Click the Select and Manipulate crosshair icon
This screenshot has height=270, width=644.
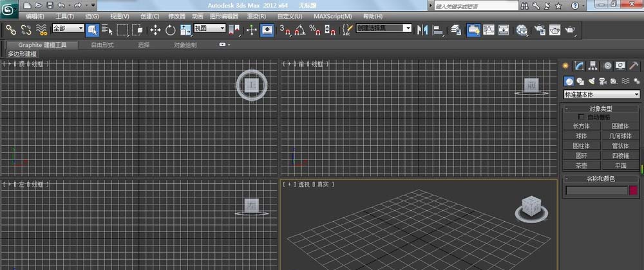[252, 30]
